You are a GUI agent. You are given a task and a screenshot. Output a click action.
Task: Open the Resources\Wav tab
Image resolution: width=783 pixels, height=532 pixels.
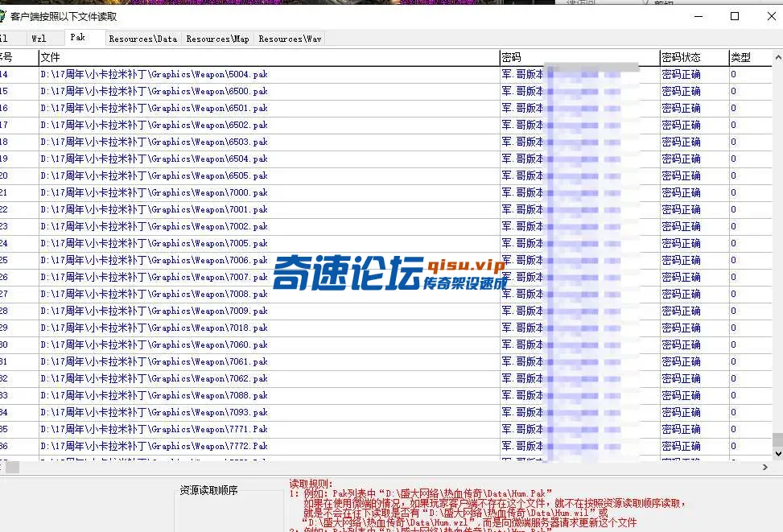point(290,39)
